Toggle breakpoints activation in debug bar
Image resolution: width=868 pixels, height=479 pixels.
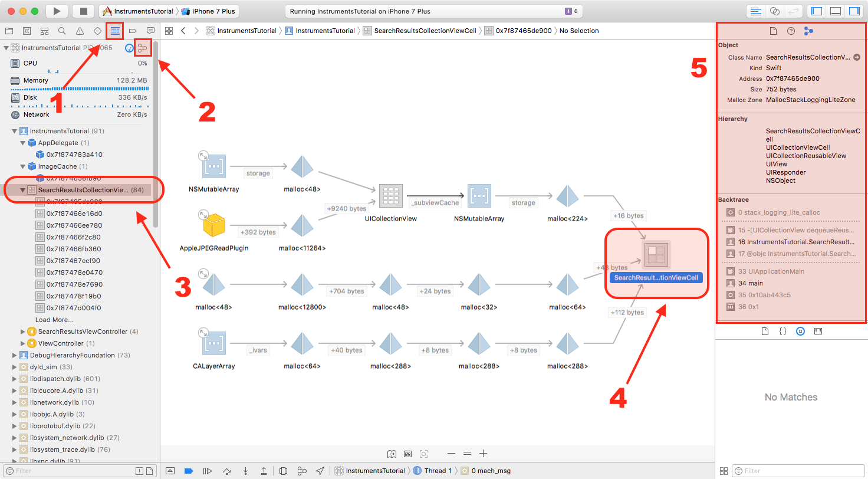(x=189, y=471)
